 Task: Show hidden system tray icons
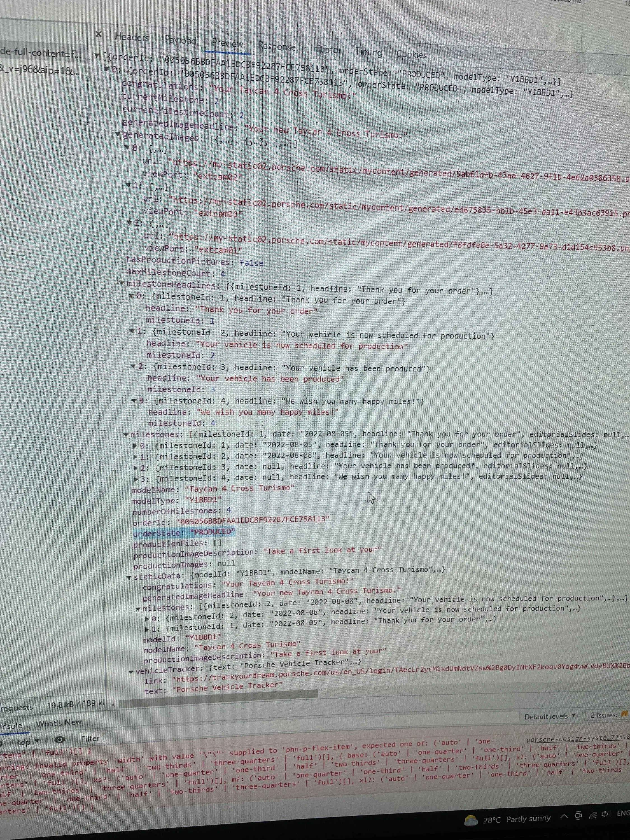564,816
